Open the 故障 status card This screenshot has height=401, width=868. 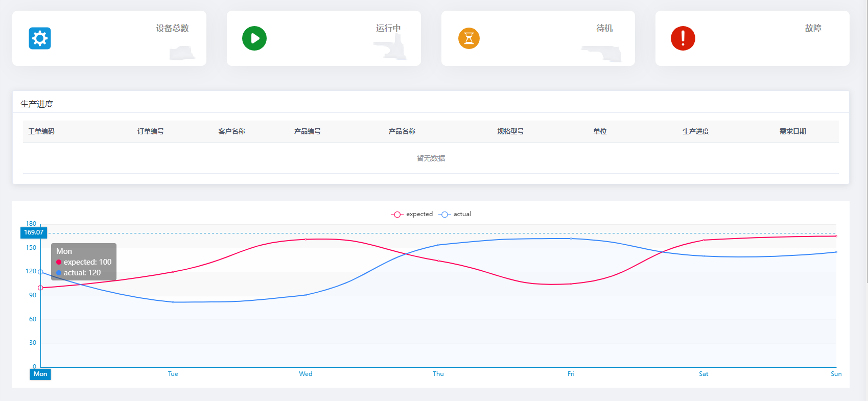752,38
